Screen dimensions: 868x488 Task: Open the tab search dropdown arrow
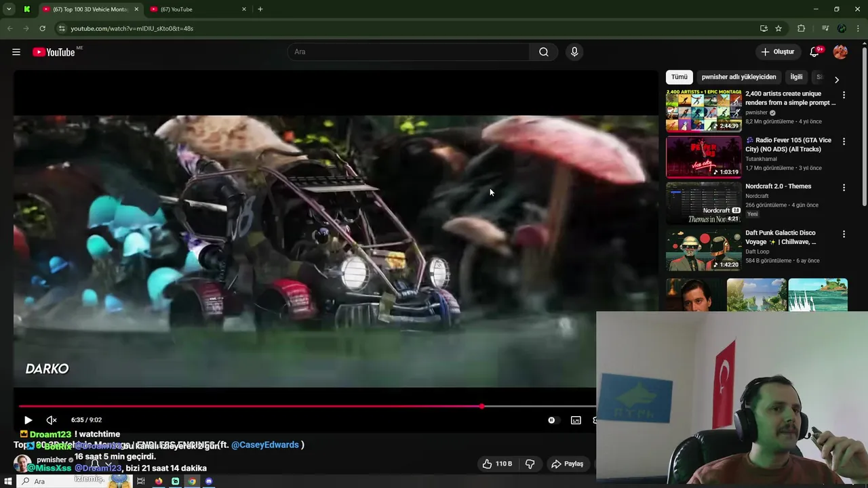[x=9, y=9]
